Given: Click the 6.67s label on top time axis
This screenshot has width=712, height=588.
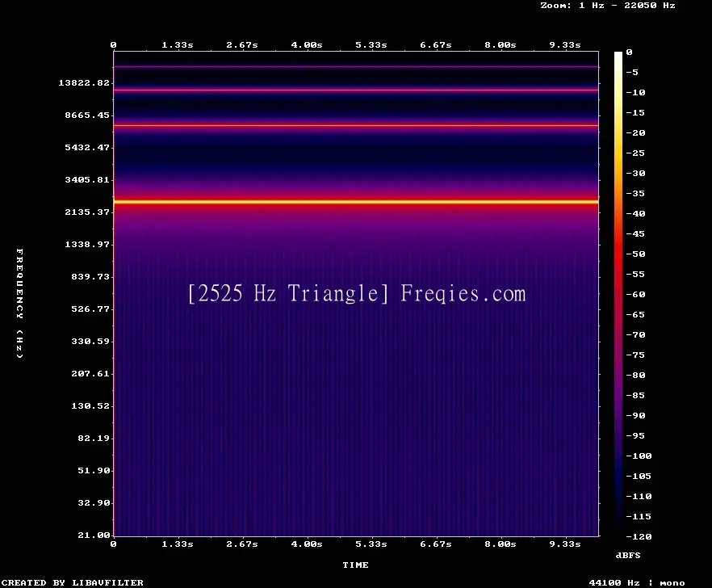Looking at the screenshot, I should [x=435, y=44].
